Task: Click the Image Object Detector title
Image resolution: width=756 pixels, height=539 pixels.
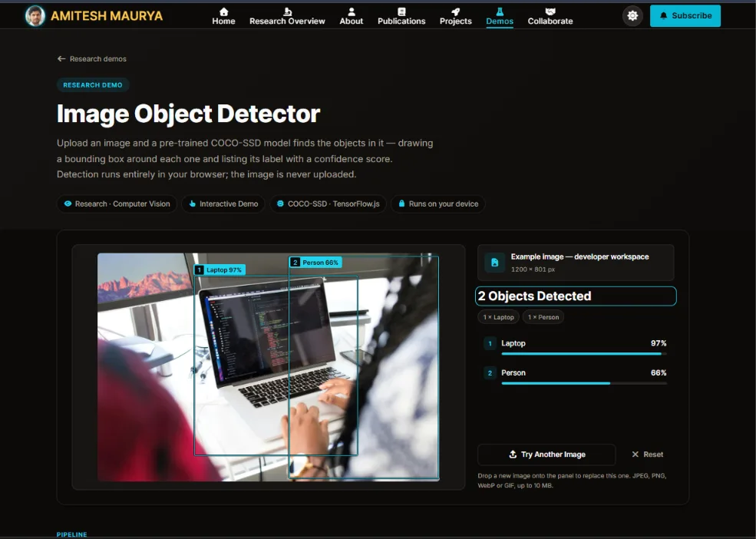Action: click(189, 114)
